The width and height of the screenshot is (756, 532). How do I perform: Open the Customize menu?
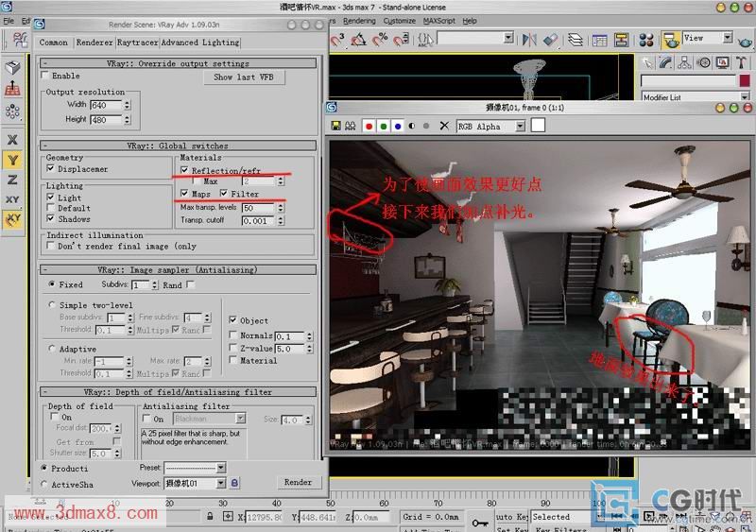399,21
